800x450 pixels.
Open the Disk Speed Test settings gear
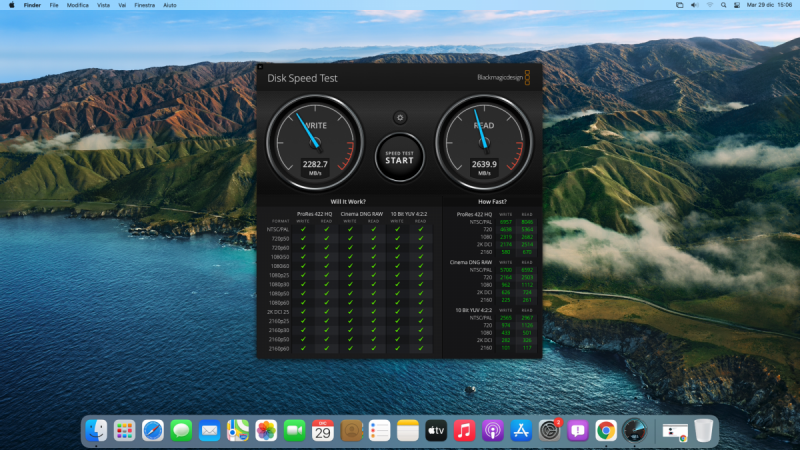coord(400,118)
